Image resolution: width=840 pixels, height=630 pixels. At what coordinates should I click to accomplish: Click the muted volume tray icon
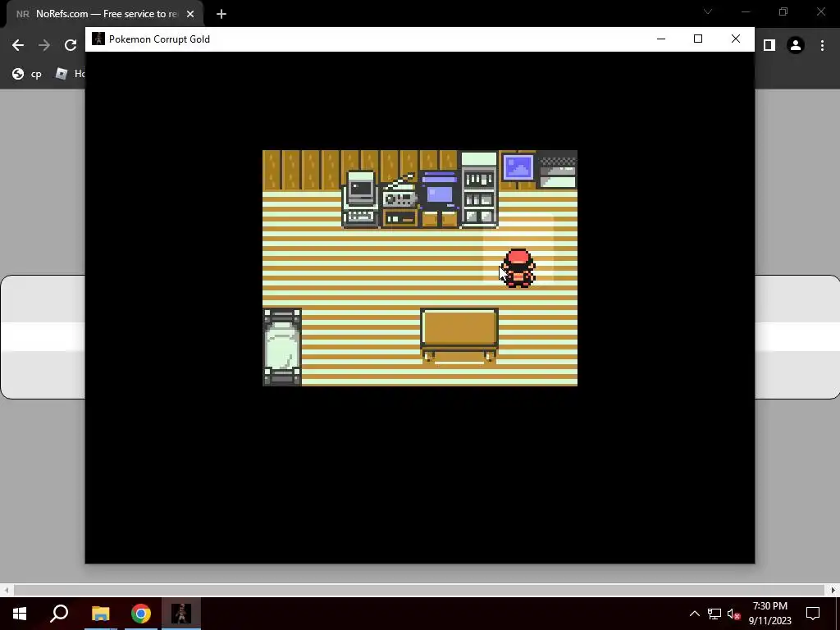point(733,614)
